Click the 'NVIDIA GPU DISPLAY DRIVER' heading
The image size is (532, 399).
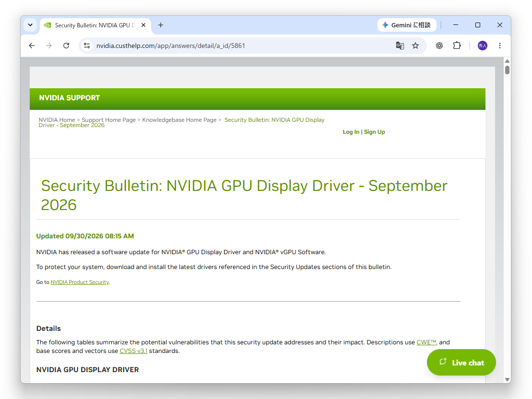coord(87,370)
